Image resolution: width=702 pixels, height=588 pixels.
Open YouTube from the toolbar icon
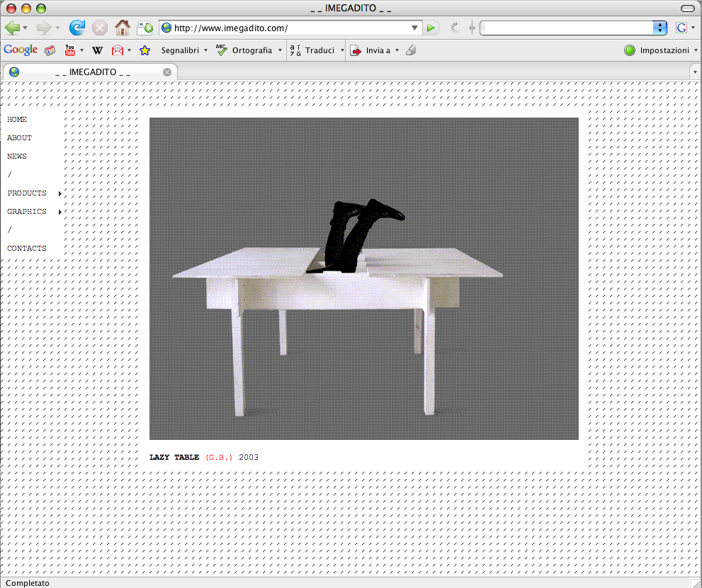coord(70,50)
